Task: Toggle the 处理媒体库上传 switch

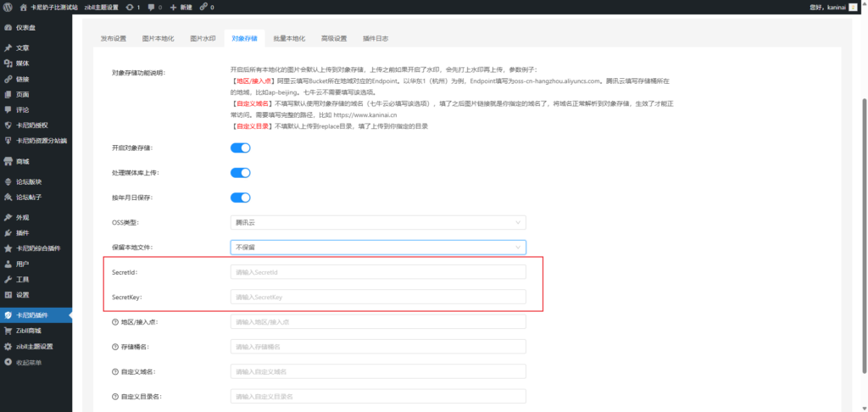Action: click(240, 173)
